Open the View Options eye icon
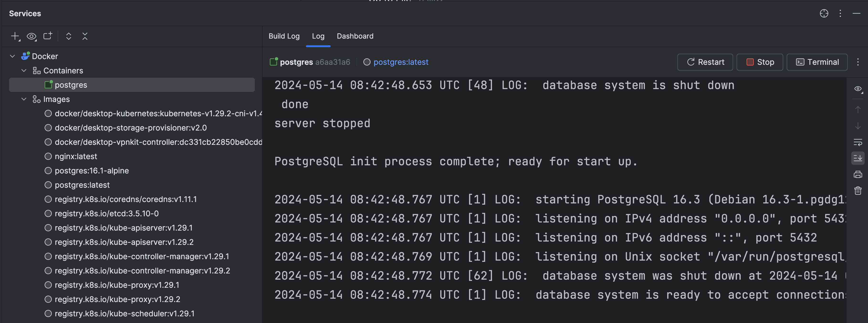Image resolution: width=868 pixels, height=323 pixels. 31,36
